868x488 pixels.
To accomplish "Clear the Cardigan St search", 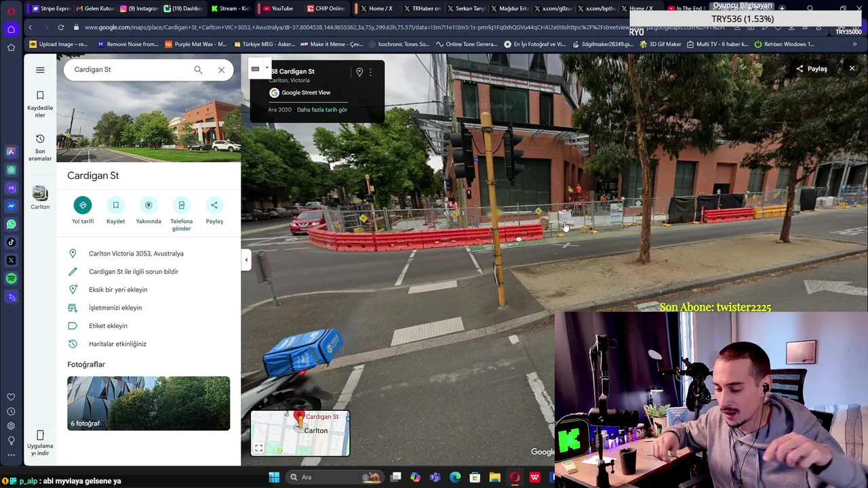I will coord(221,70).
